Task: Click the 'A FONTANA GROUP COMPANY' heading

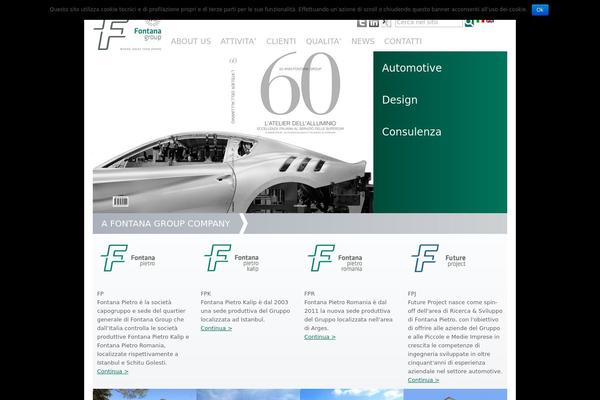Action: 165,224
